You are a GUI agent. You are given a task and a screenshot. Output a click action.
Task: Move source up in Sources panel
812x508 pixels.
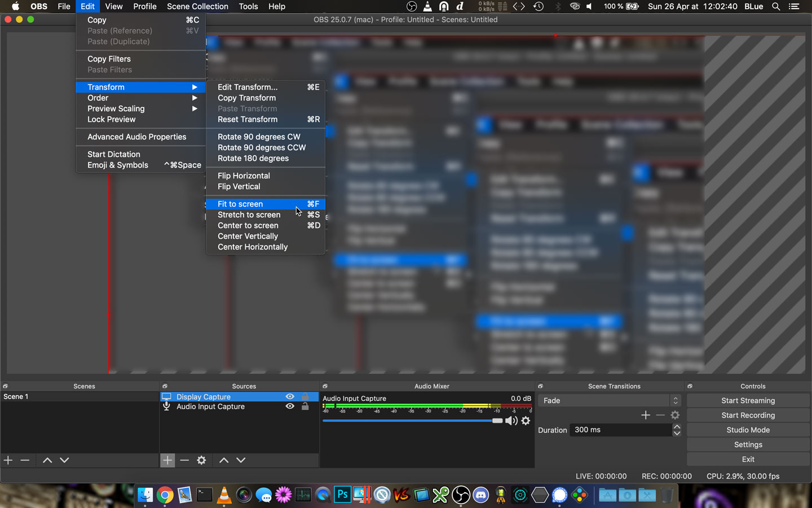tap(224, 460)
